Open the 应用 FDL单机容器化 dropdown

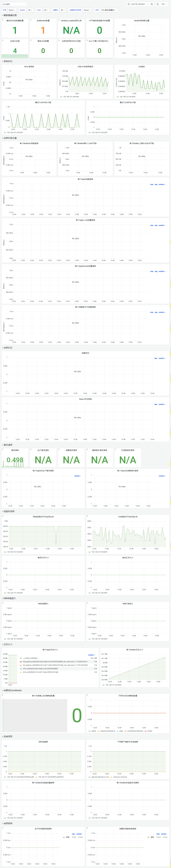tap(109, 10)
